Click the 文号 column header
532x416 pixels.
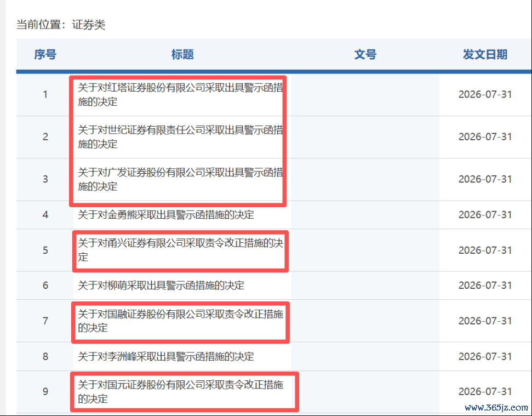pyautogui.click(x=365, y=54)
